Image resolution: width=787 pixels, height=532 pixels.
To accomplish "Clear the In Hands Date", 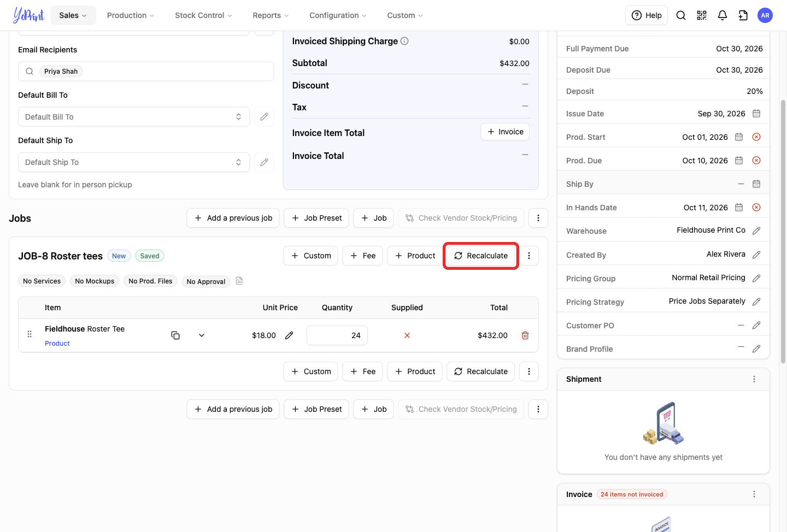I will pyautogui.click(x=756, y=208).
